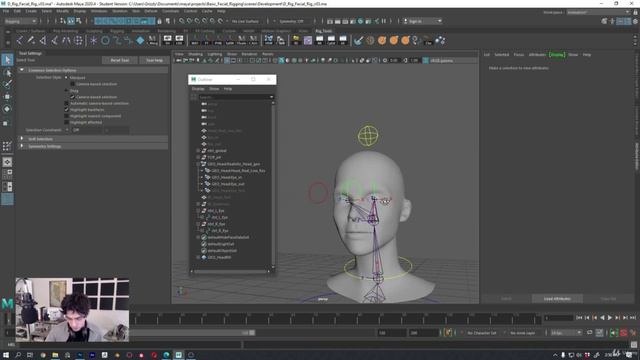640x360 pixels.
Task: Select the Marquee selection style radio
Action: (x=66, y=78)
